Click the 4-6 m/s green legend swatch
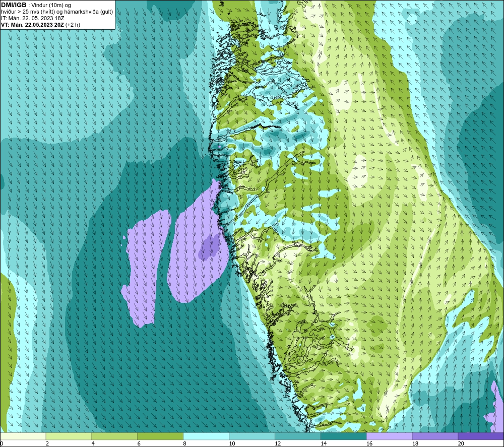 [114, 436]
